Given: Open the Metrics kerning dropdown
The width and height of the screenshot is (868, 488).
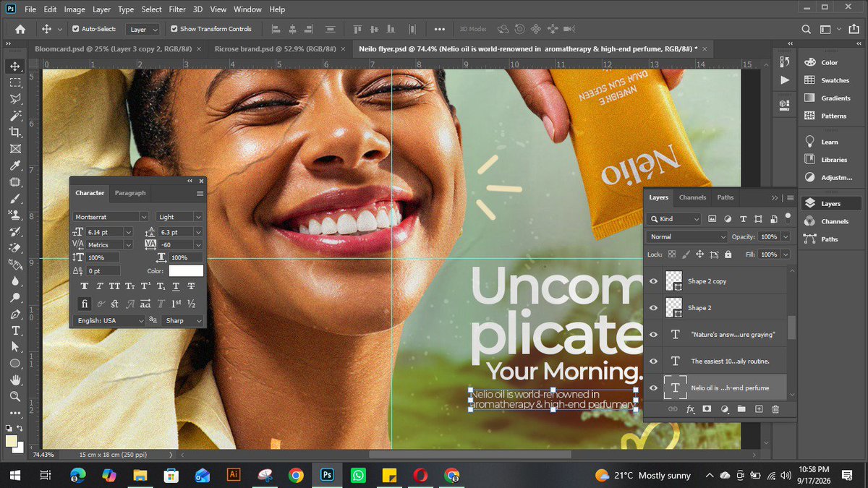Looking at the screenshot, I should point(128,245).
